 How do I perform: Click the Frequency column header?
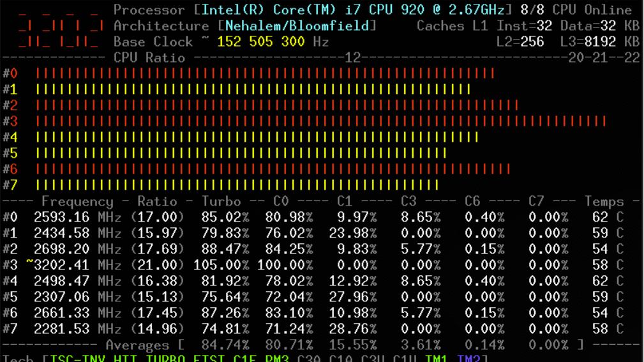pos(77,201)
